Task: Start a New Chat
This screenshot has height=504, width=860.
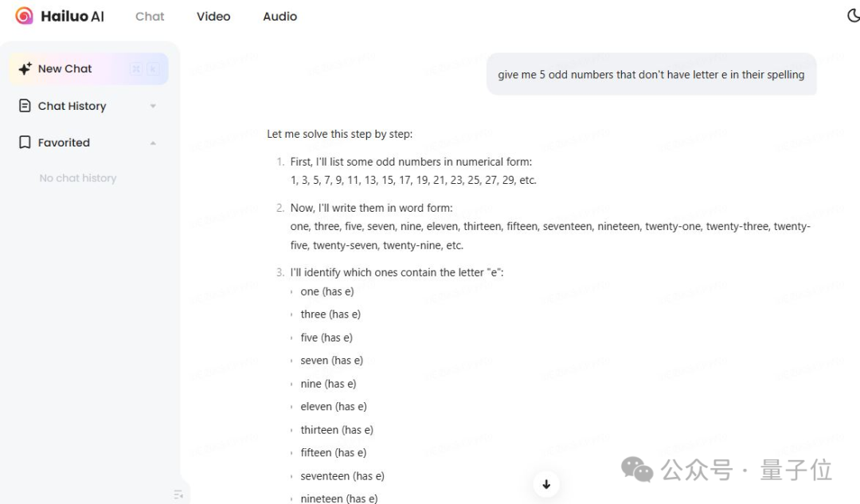Action: (x=88, y=68)
